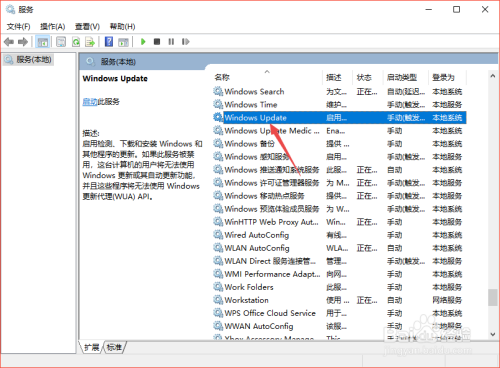
Task: Select Windows 推送通知系统服务 row
Action: pos(339,170)
